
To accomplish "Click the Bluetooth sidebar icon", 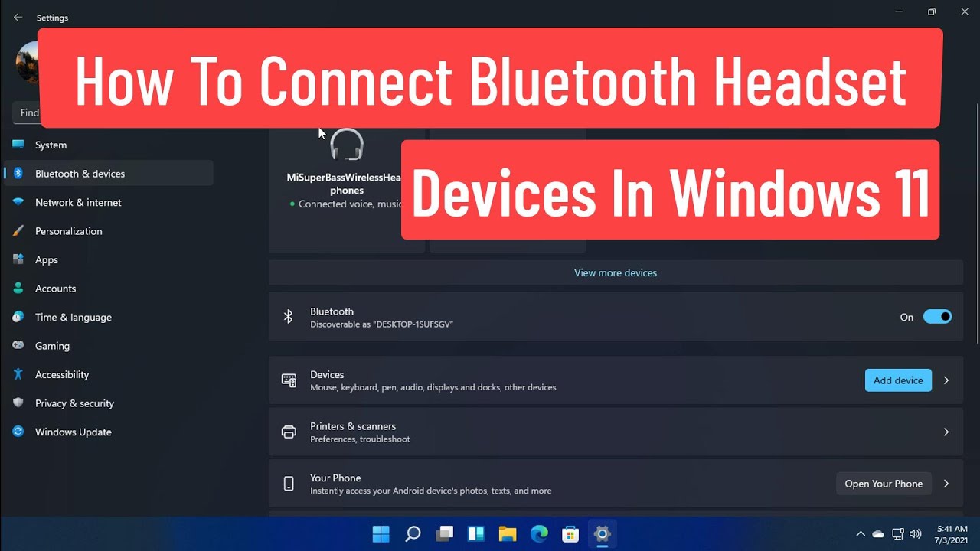I will click(x=18, y=174).
